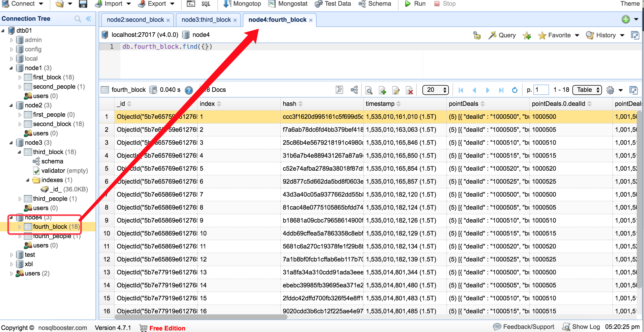The height and width of the screenshot is (332, 644).
Task: Click the Free Edition link
Action: [167, 328]
